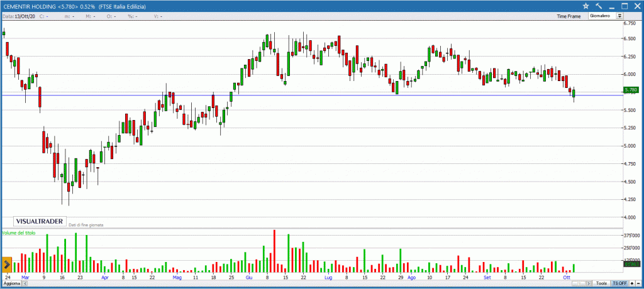Move chart left with left scroll arrow
The height and width of the screenshot is (289, 644).
click(25, 284)
